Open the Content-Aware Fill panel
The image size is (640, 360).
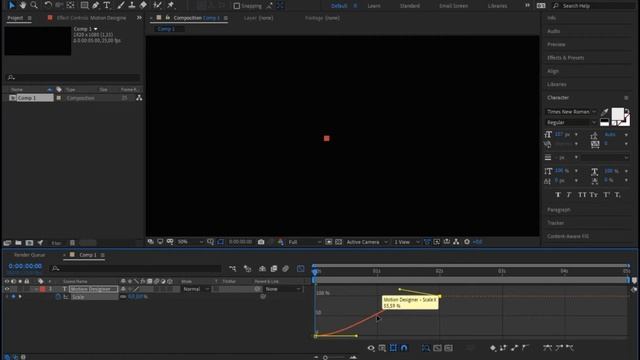[568, 236]
